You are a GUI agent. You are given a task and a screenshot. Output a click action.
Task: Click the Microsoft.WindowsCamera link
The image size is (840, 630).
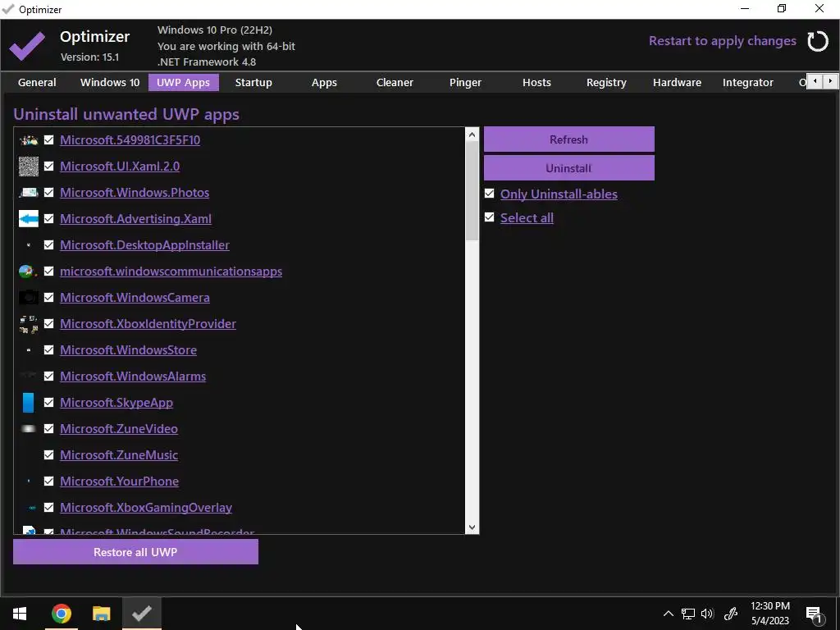coord(135,297)
